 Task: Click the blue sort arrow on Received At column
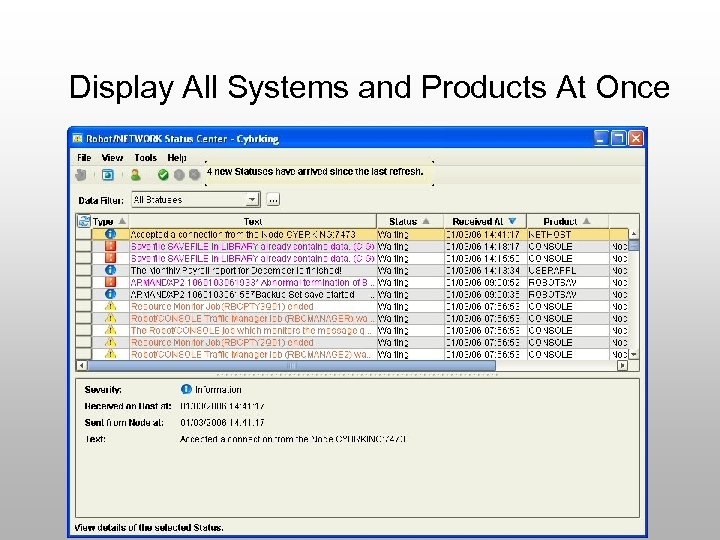coord(512,221)
